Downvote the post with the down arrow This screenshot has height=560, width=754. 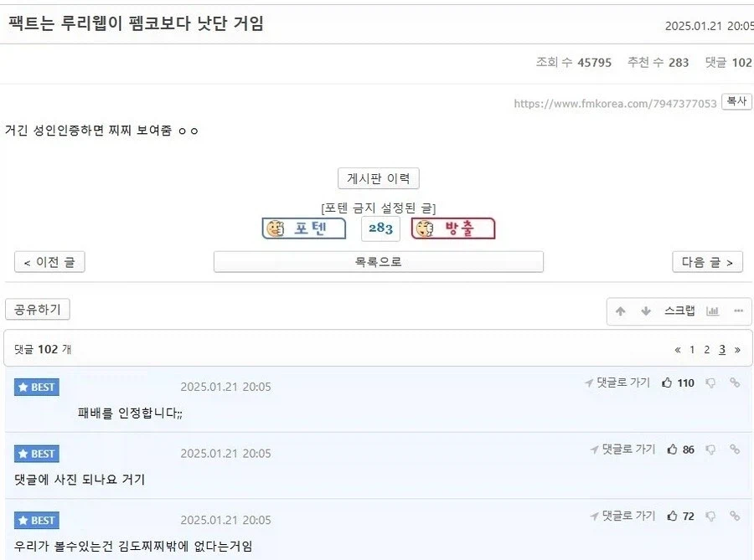[x=645, y=311]
